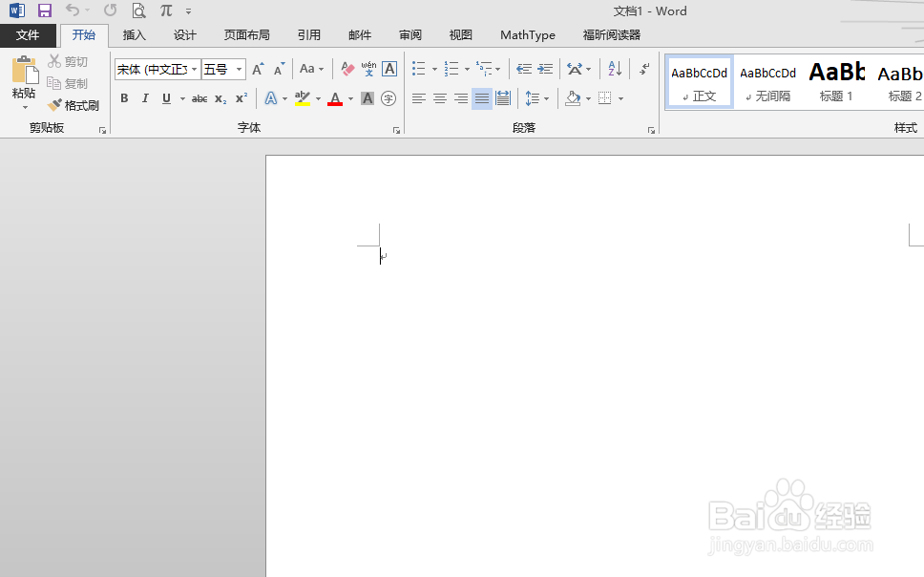The height and width of the screenshot is (577, 924).
Task: Switch to the 邮件 tab
Action: (360, 35)
